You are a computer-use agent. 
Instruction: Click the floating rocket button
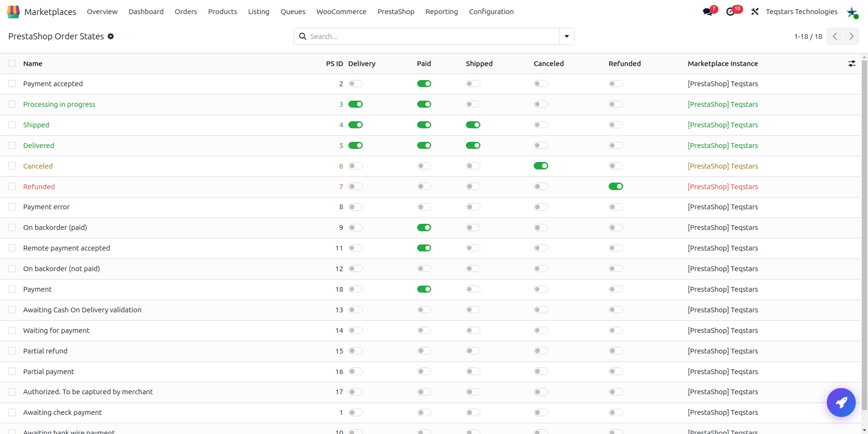coord(841,403)
